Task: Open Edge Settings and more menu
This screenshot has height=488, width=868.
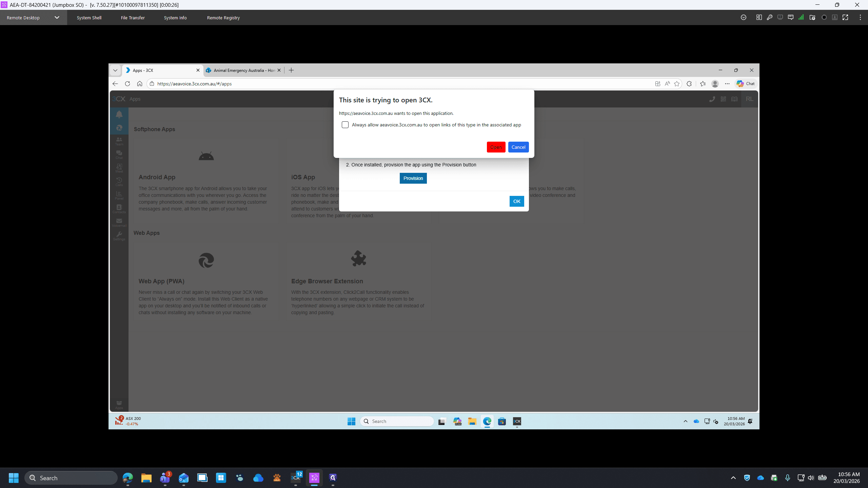Action: point(727,84)
